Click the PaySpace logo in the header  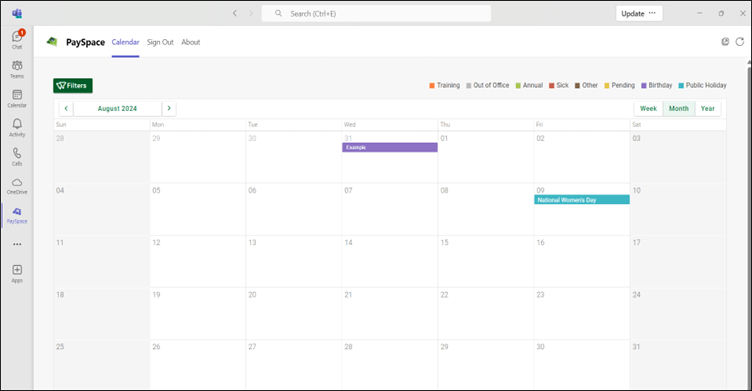[52, 42]
